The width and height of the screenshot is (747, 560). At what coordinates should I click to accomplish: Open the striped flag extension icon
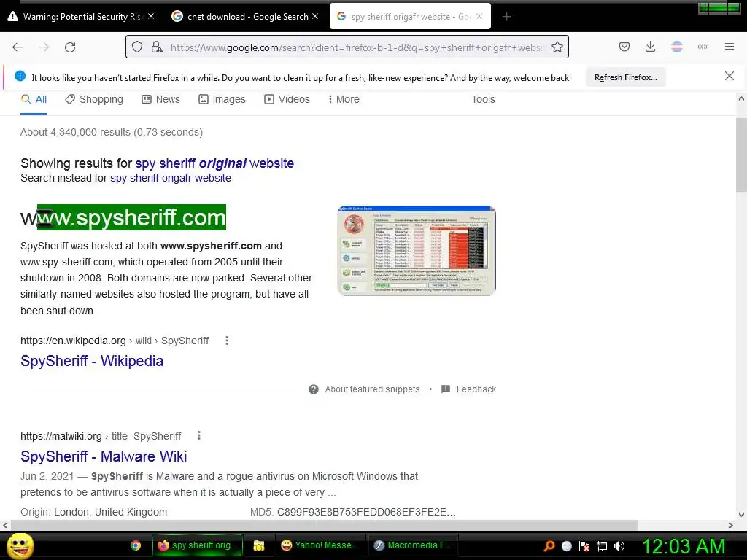pyautogui.click(x=677, y=47)
